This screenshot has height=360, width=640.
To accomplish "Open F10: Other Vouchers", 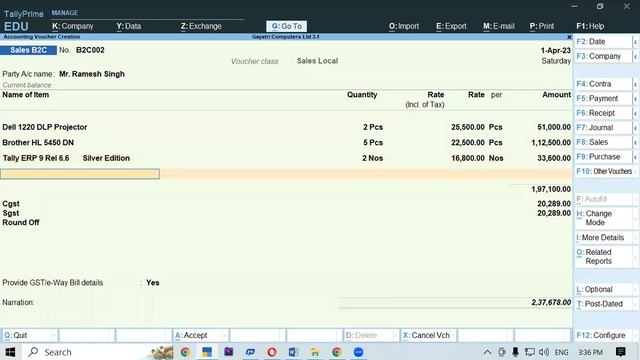I will click(x=604, y=171).
